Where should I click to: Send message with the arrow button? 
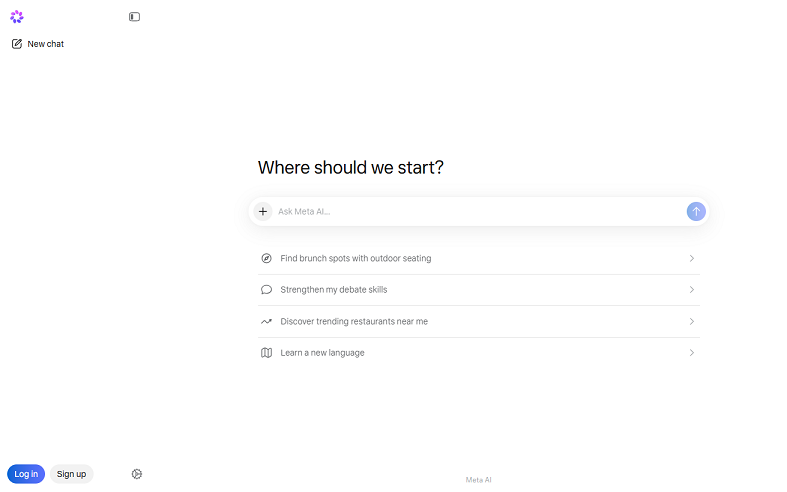(696, 211)
